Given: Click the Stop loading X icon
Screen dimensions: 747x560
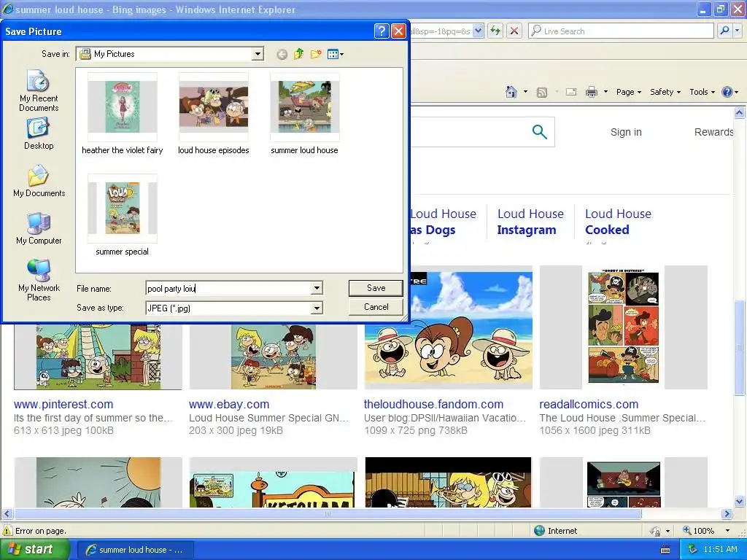Looking at the screenshot, I should click(514, 31).
